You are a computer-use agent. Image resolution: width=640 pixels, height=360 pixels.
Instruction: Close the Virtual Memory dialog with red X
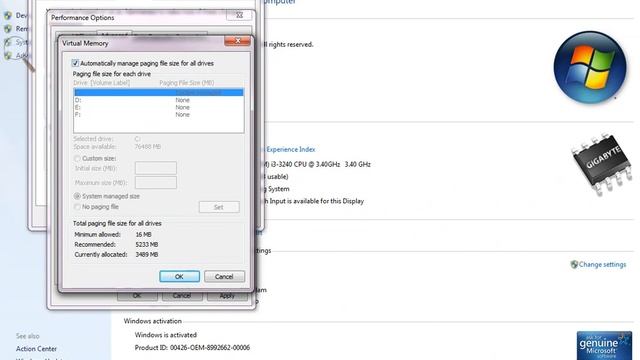click(x=237, y=41)
